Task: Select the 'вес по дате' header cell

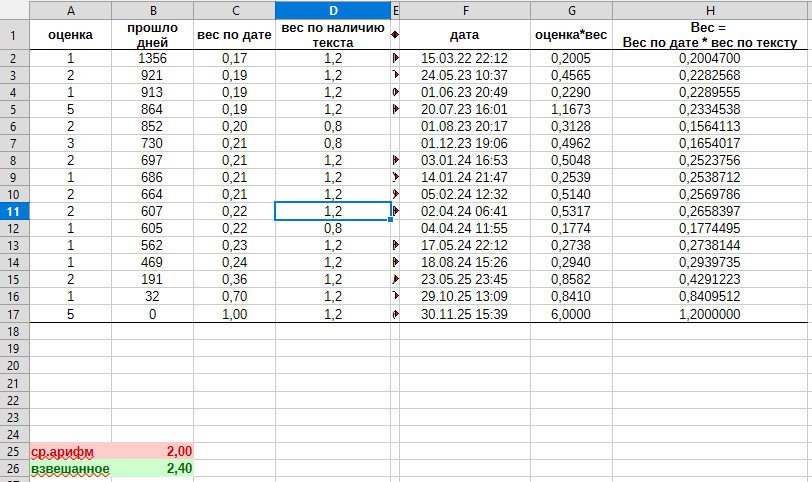Action: tap(234, 35)
